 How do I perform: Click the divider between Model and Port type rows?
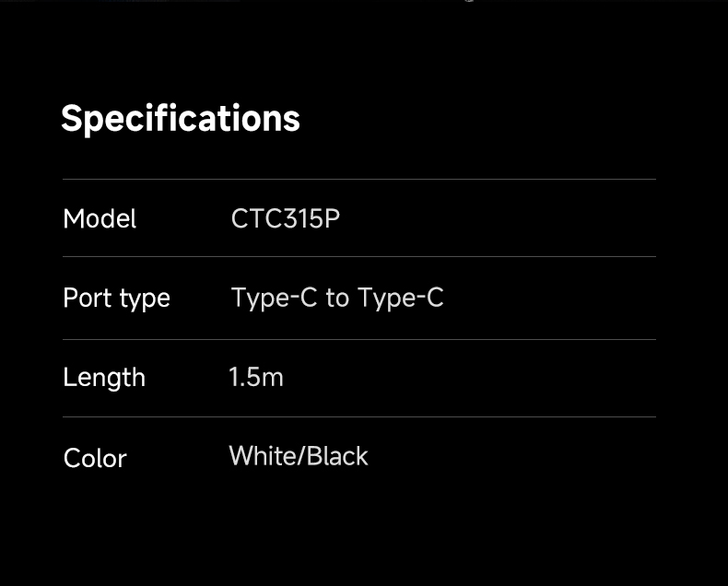pyautogui.click(x=359, y=257)
